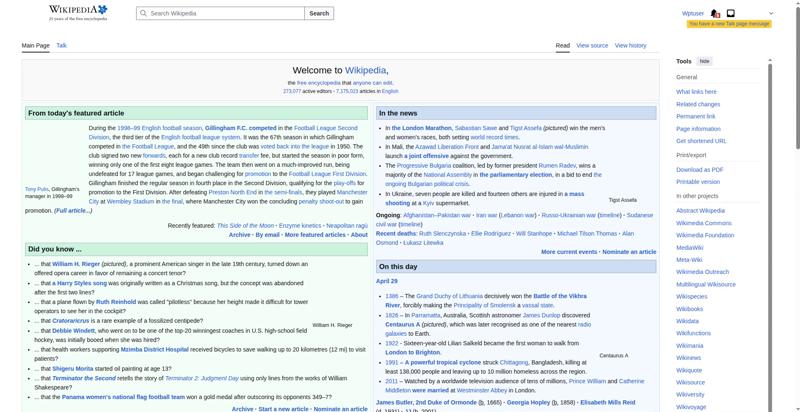Screen dimensions: 800x412
Task: Open the Wikimedia Commons sidebar link
Action: click(703, 223)
